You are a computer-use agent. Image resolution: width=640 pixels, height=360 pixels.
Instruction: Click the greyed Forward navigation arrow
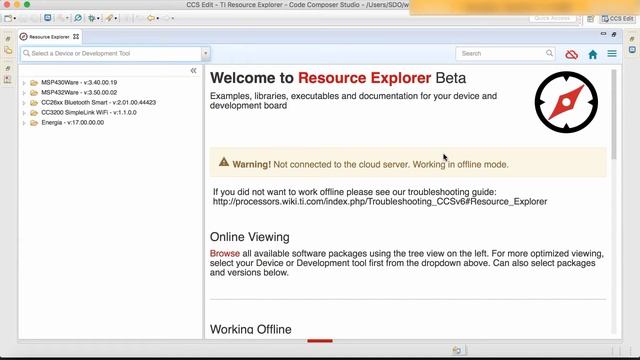166,18
